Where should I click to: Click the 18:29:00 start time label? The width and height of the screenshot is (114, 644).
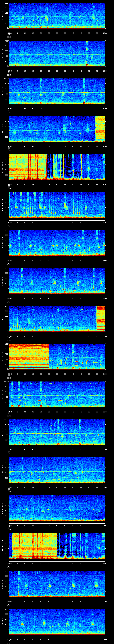(9, 601)
